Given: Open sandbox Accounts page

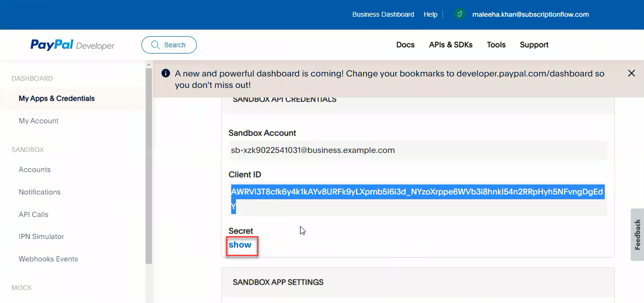Looking at the screenshot, I should tap(34, 170).
